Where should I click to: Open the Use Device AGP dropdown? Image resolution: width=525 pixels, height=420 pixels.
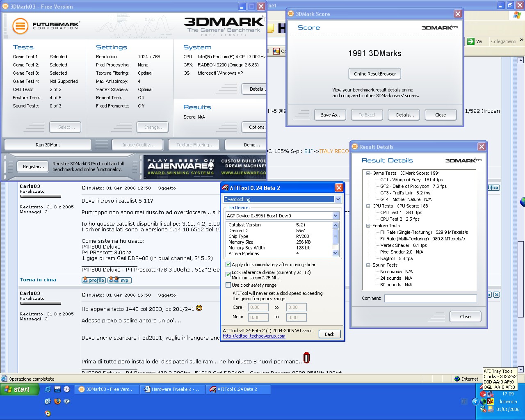(336, 216)
